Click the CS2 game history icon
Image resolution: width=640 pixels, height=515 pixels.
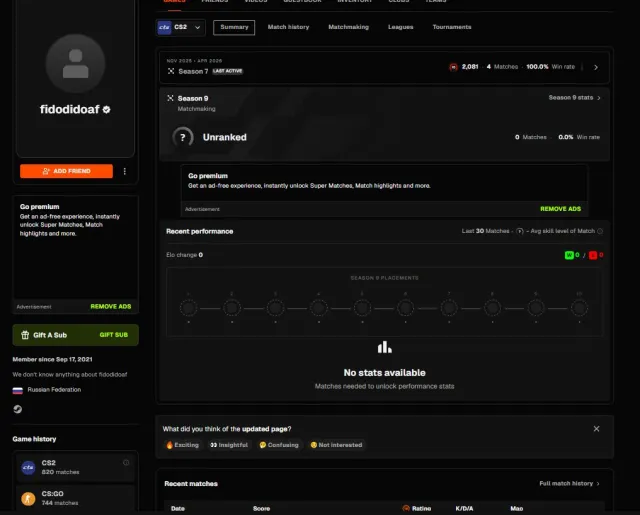point(28,468)
